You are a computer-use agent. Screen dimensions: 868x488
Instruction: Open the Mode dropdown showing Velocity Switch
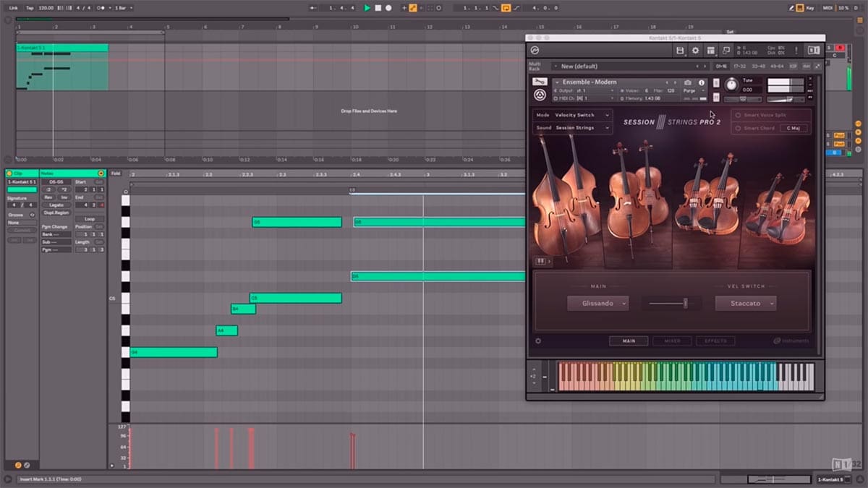(x=573, y=115)
